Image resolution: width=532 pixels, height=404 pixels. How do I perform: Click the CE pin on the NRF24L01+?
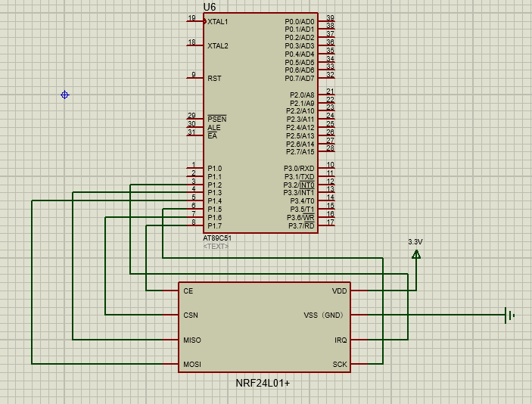[188, 291]
